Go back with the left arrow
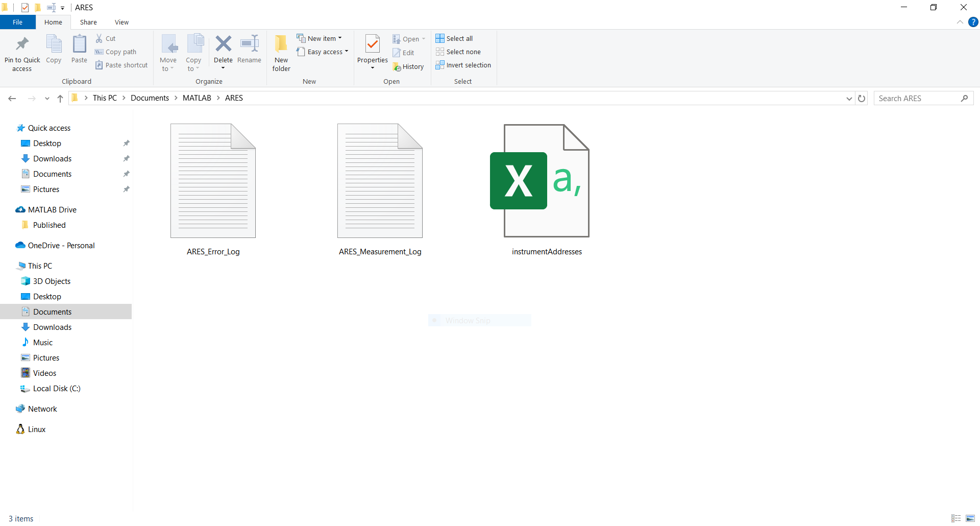This screenshot has width=980, height=526. pyautogui.click(x=12, y=98)
